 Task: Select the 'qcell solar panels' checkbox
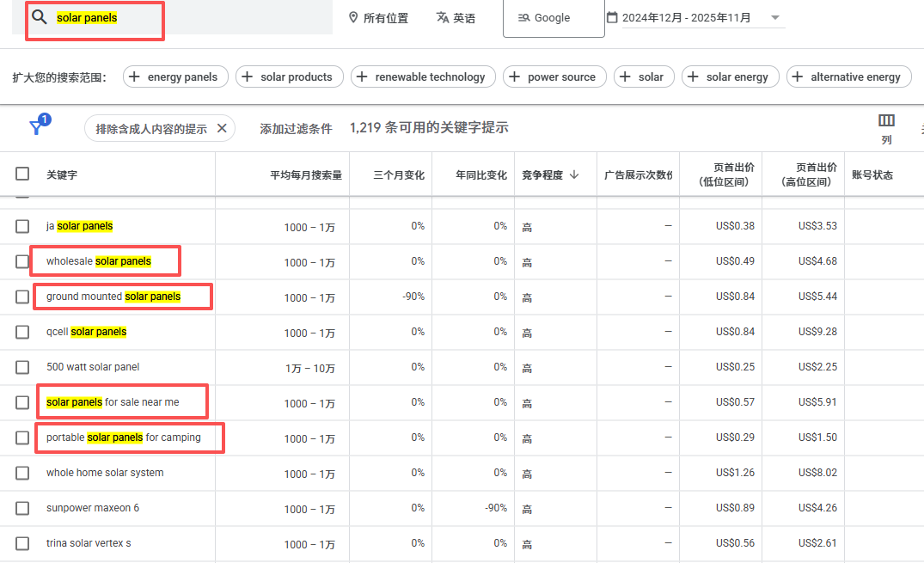click(x=22, y=332)
